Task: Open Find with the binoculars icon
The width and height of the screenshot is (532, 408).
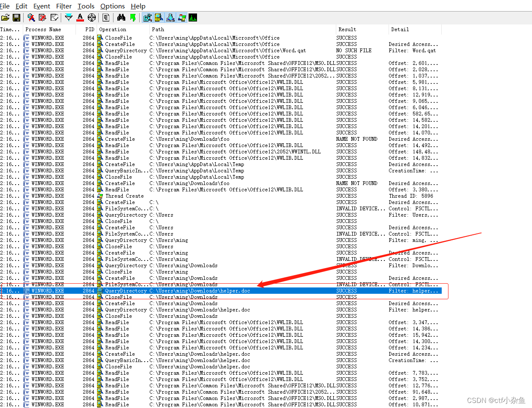Action: coord(122,18)
